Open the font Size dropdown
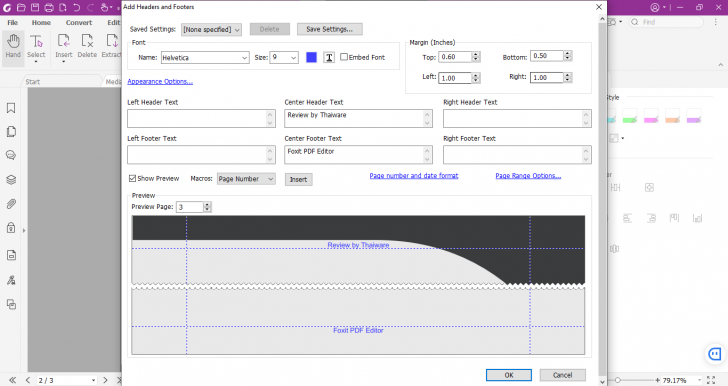Screen dimensions: 728x386 point(284,58)
